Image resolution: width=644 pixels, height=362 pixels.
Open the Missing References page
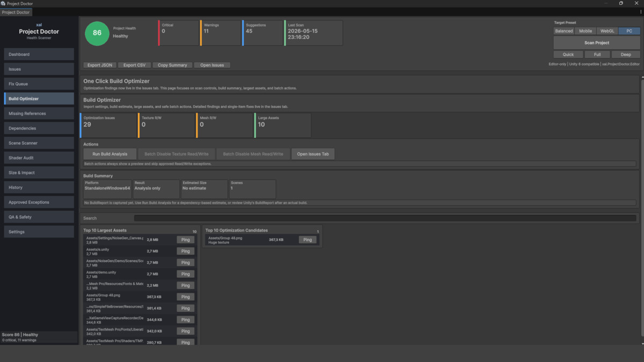pos(39,114)
